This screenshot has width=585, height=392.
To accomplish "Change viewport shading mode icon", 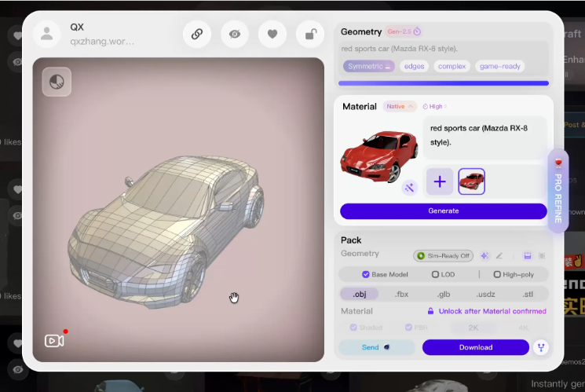I will (x=57, y=82).
